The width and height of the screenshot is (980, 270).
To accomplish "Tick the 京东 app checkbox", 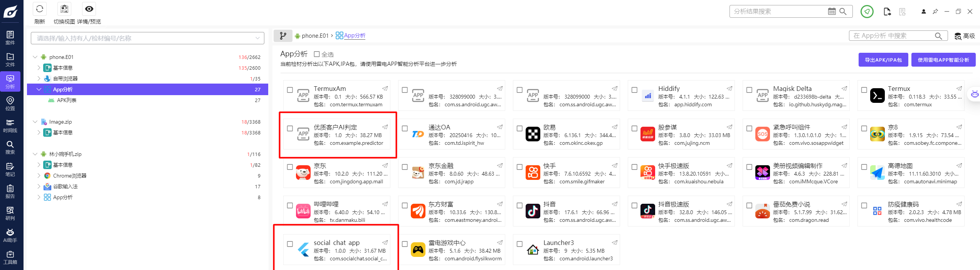I will (290, 167).
